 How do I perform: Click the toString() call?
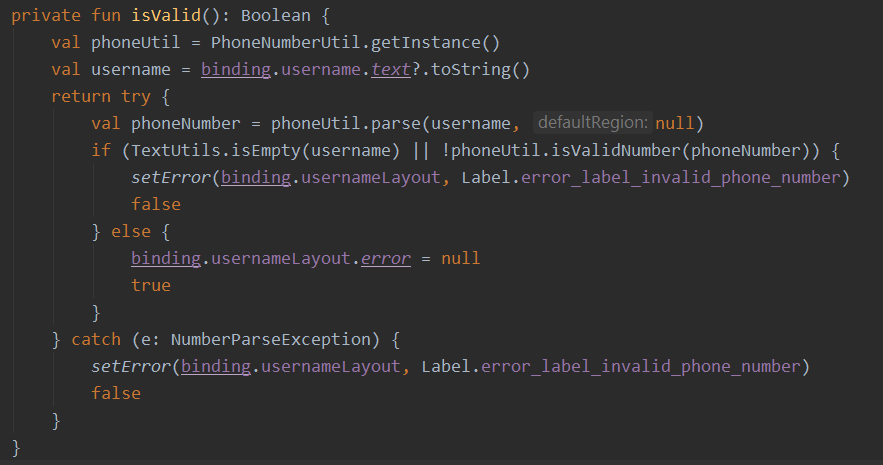click(480, 69)
